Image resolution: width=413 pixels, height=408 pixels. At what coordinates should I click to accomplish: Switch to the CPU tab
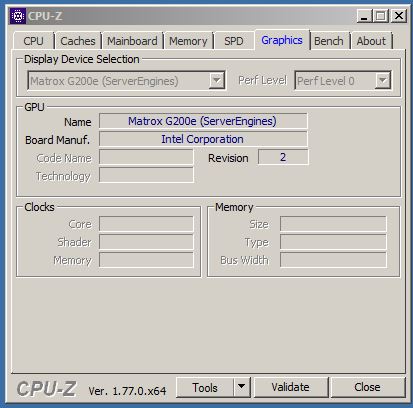[33, 41]
